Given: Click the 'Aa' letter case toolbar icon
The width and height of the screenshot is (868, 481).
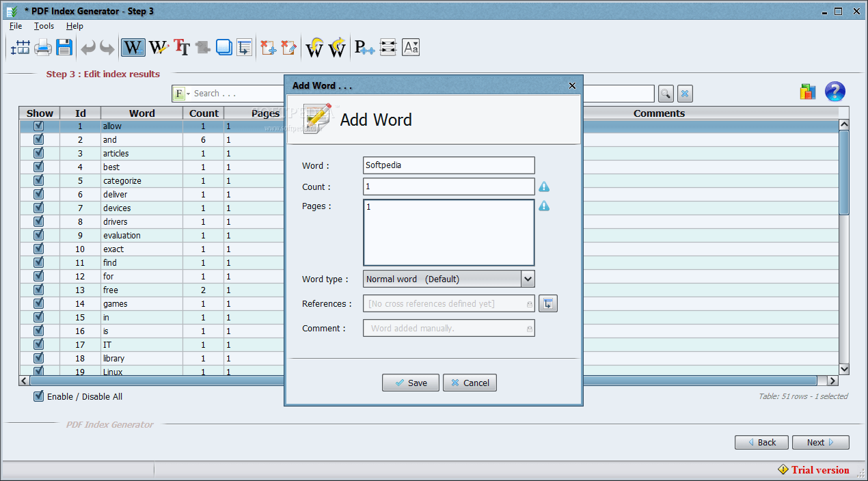Looking at the screenshot, I should tap(410, 47).
